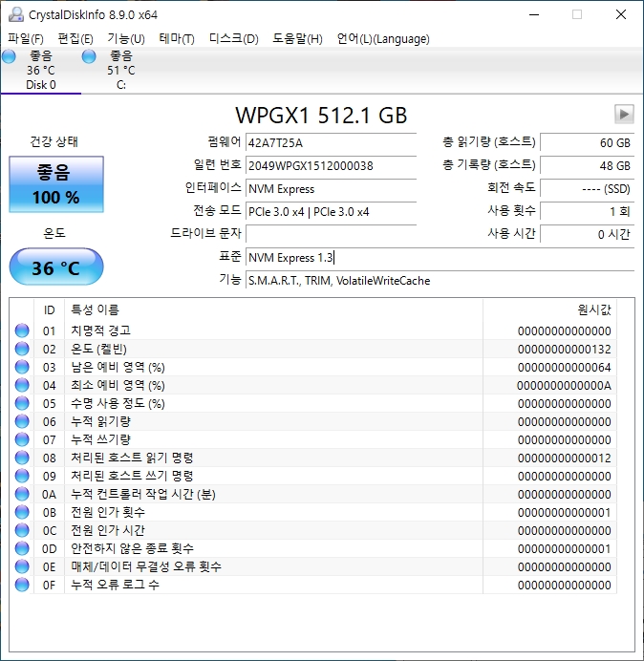The width and height of the screenshot is (644, 661).
Task: Open the 언어(L)(Language) menu
Action: [x=383, y=39]
